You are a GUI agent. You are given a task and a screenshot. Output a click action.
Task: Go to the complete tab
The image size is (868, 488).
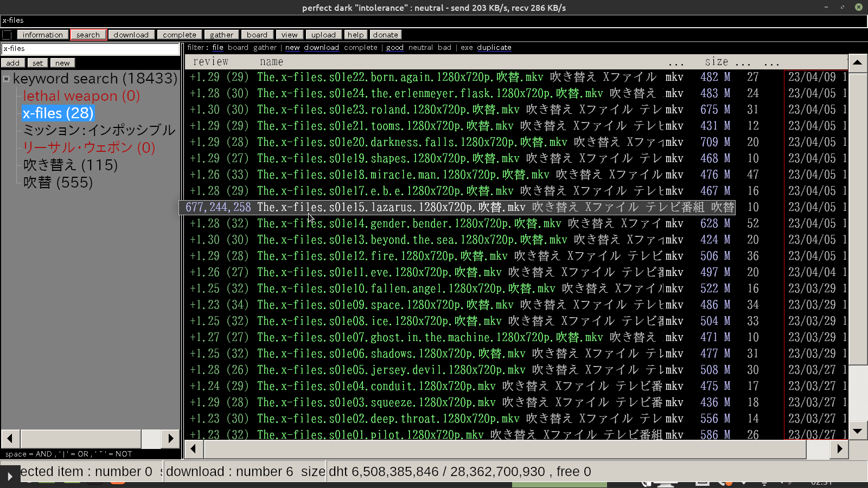180,35
